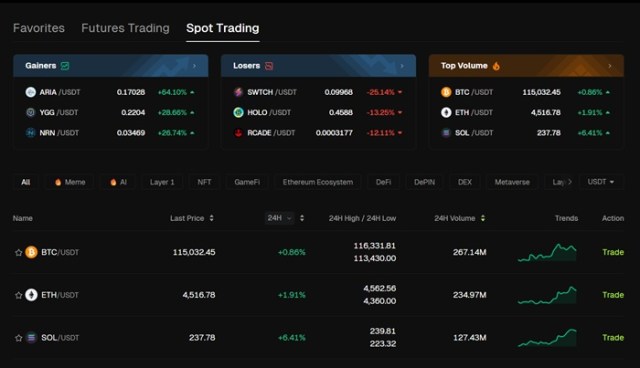Viewport: 640px width, 368px height.
Task: Click SOL icon in Top Volume card
Action: [x=446, y=133]
